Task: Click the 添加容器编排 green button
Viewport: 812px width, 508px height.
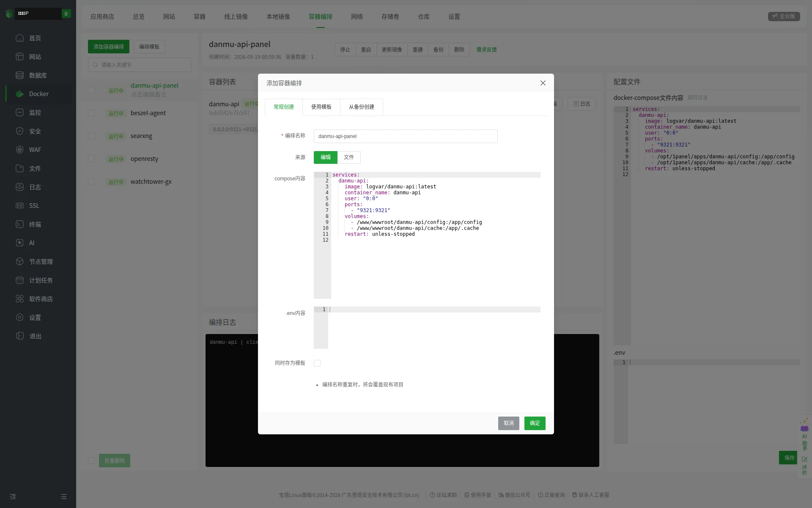Action: click(x=109, y=47)
